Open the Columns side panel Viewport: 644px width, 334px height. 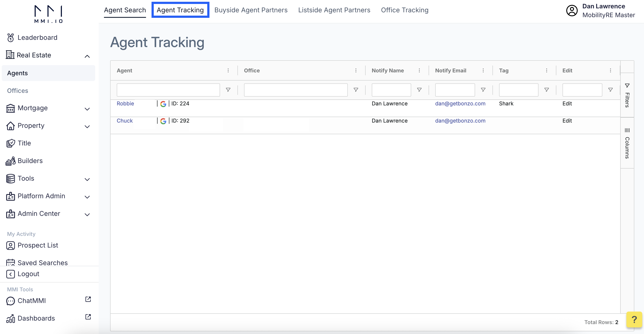[627, 143]
